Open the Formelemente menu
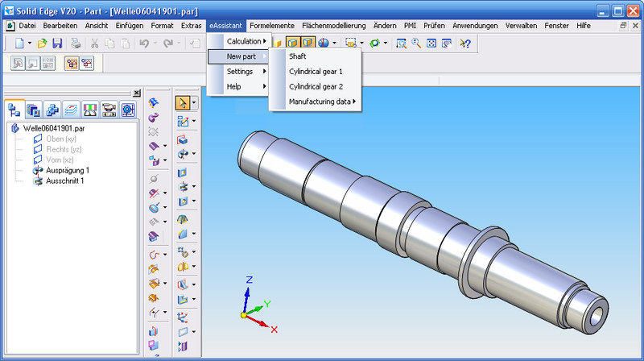Screen dimensions: 644x361 click(x=272, y=26)
